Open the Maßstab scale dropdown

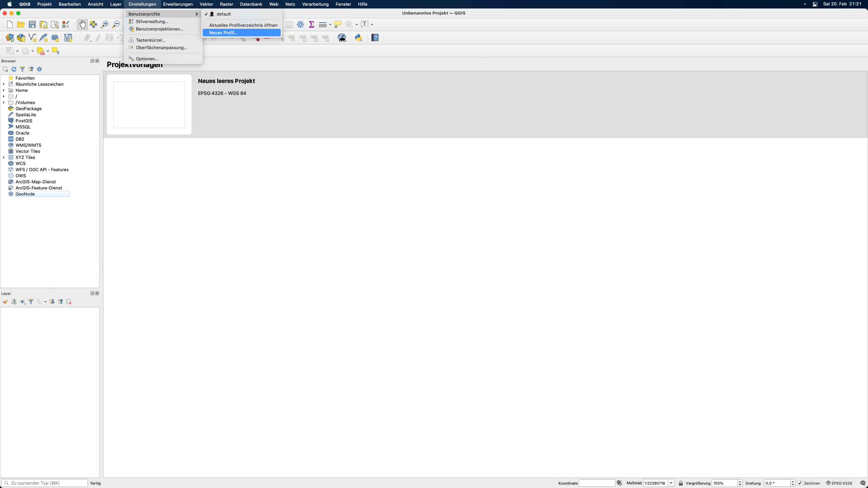(x=671, y=483)
